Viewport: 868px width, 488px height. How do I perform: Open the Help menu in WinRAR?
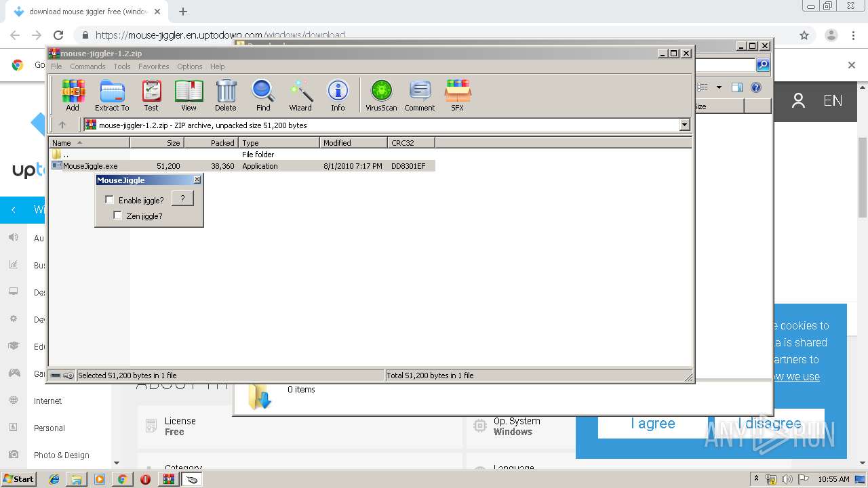tap(217, 66)
